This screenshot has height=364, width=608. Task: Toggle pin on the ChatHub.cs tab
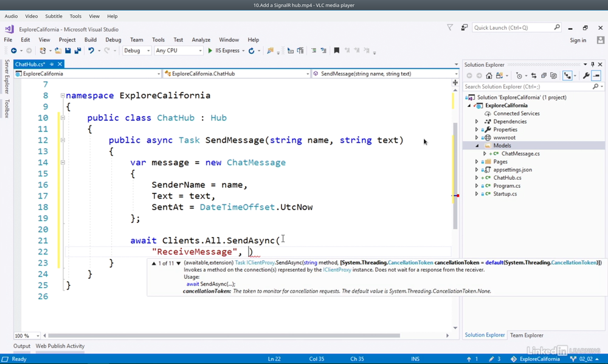52,64
